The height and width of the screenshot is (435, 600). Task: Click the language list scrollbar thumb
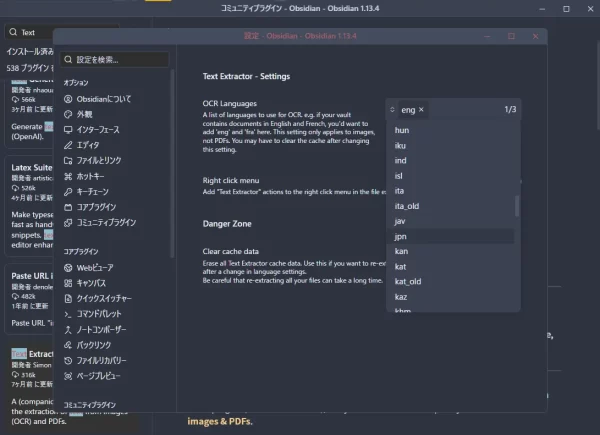(517, 206)
